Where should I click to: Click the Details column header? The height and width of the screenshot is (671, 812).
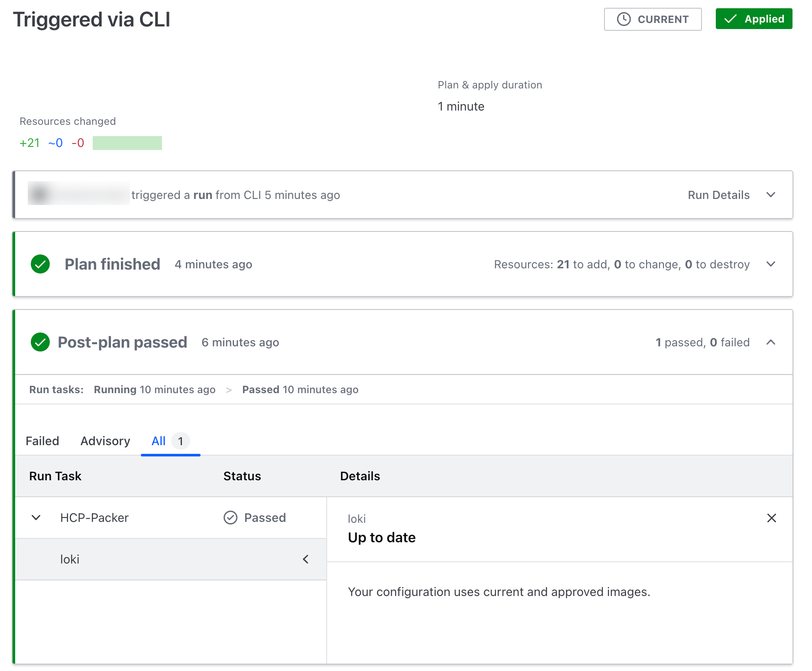[x=360, y=476]
